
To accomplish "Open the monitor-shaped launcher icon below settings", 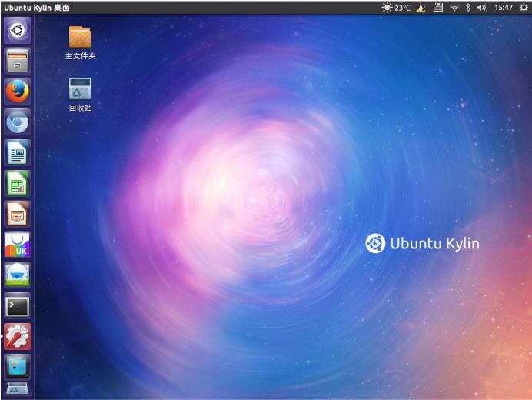I will (x=18, y=367).
